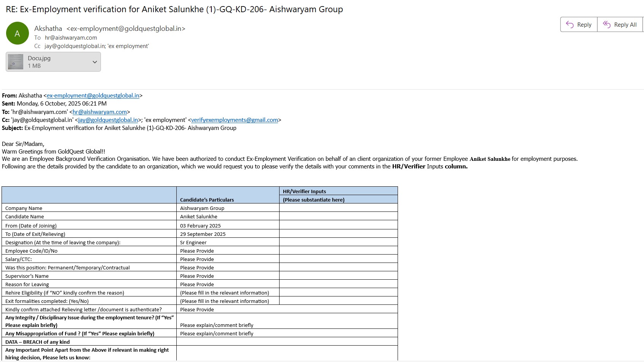Click the '29 September 2025' cell
Screen dimensions: 644x362
click(x=203, y=234)
